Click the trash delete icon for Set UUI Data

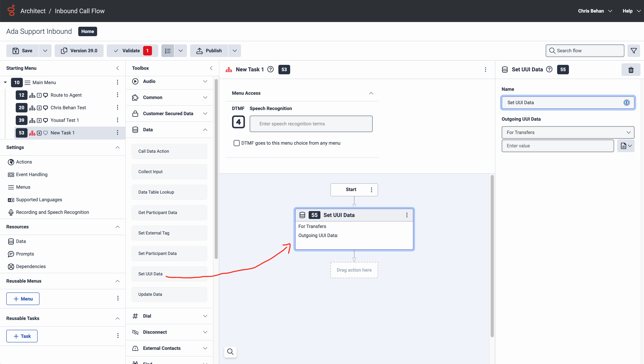(631, 70)
